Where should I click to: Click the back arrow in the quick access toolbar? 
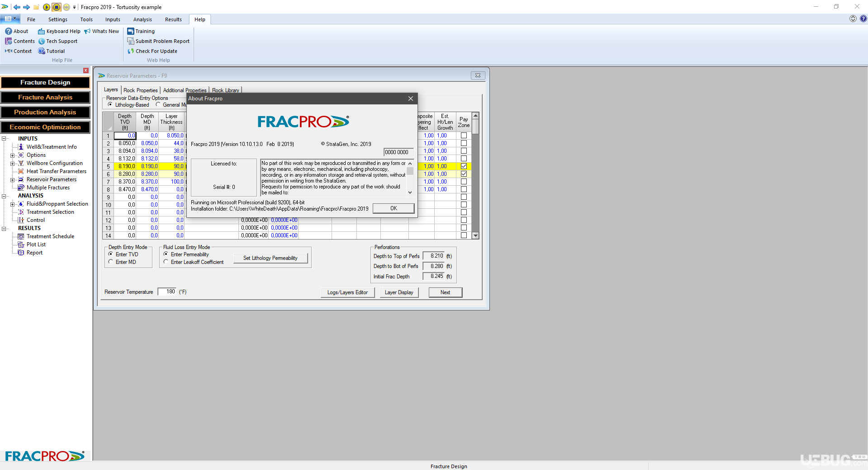[x=17, y=7]
